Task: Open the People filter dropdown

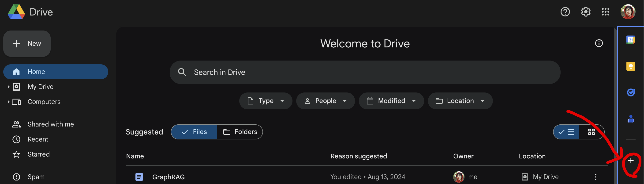Action: [x=325, y=101]
